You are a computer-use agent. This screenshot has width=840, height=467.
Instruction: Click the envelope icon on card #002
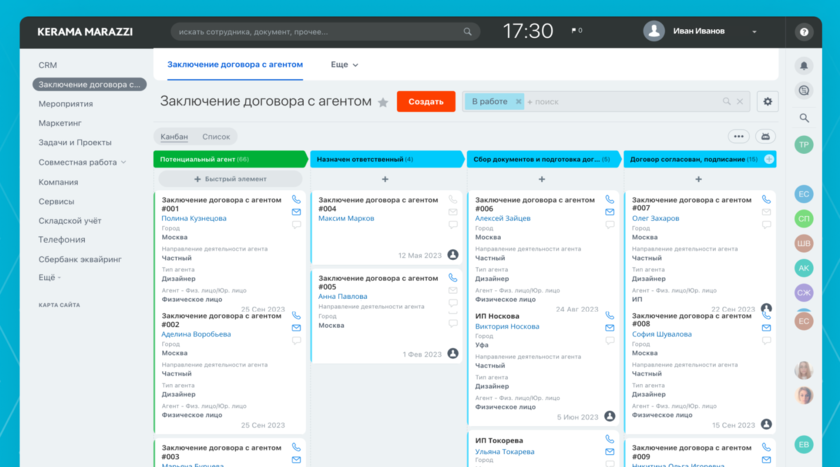coord(296,327)
